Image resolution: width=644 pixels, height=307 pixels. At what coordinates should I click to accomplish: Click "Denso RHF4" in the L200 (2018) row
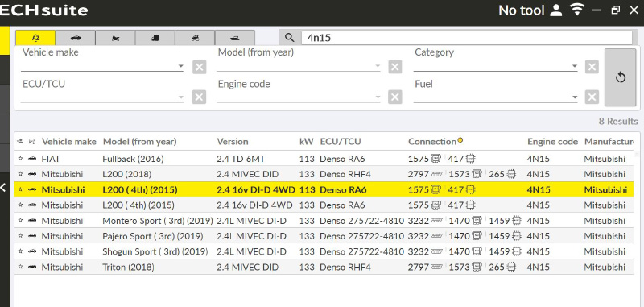[345, 174]
